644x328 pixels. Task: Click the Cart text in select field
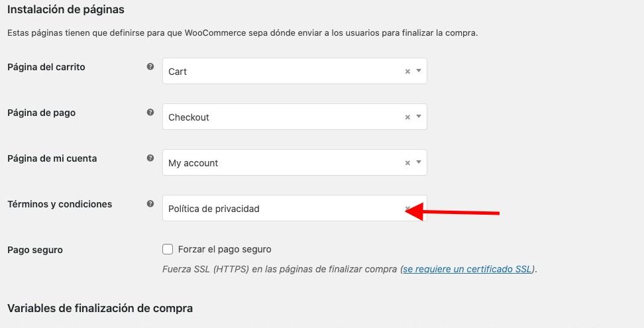tap(178, 72)
